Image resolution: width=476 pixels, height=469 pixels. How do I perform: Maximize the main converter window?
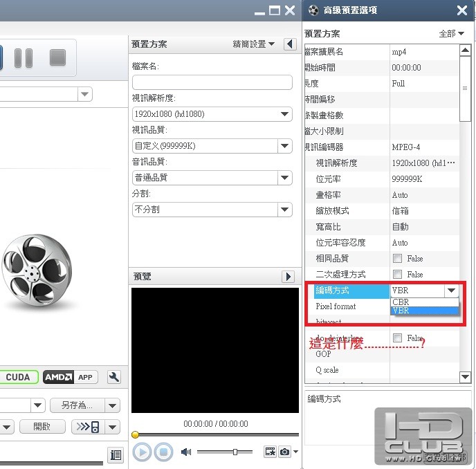coord(275,10)
